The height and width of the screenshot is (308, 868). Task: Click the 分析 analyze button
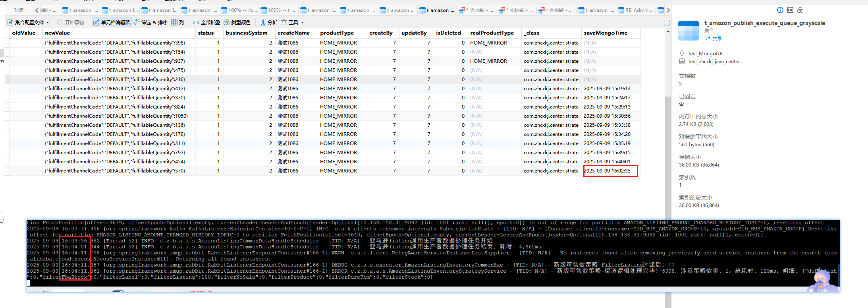pyautogui.click(x=268, y=22)
